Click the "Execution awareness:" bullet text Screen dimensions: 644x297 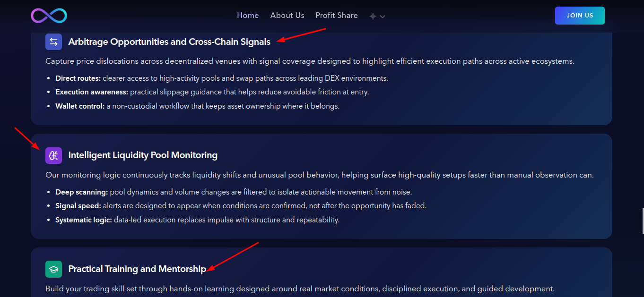(92, 92)
